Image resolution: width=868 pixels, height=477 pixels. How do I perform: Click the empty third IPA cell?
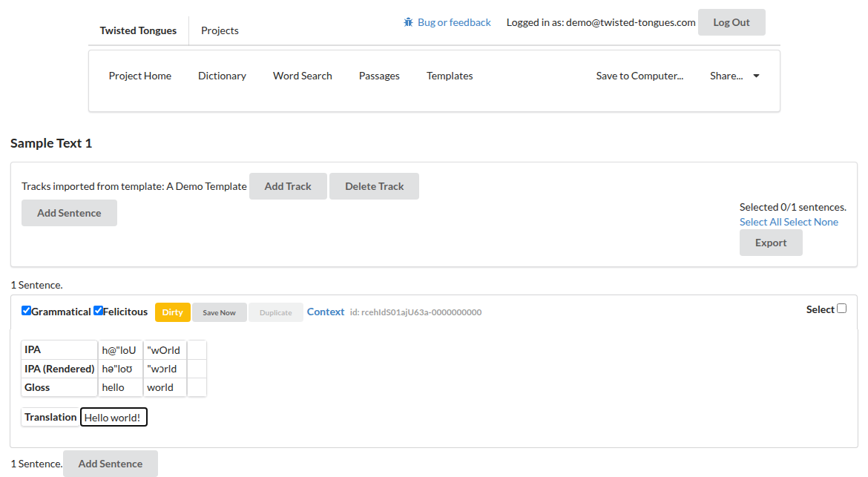197,349
